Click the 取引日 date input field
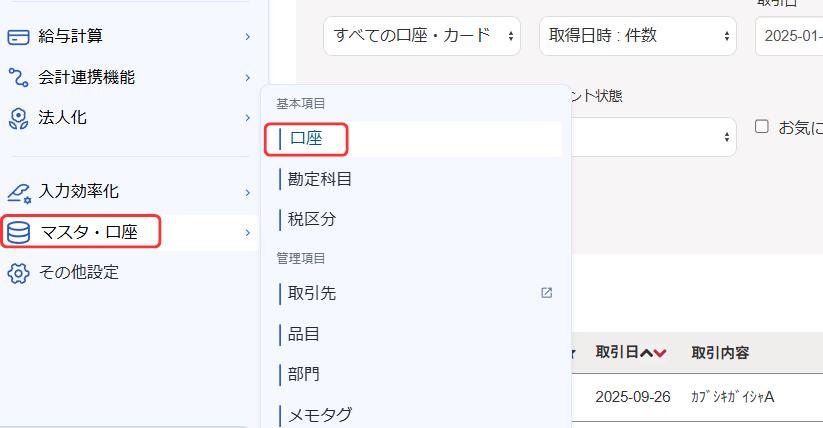 [x=790, y=36]
